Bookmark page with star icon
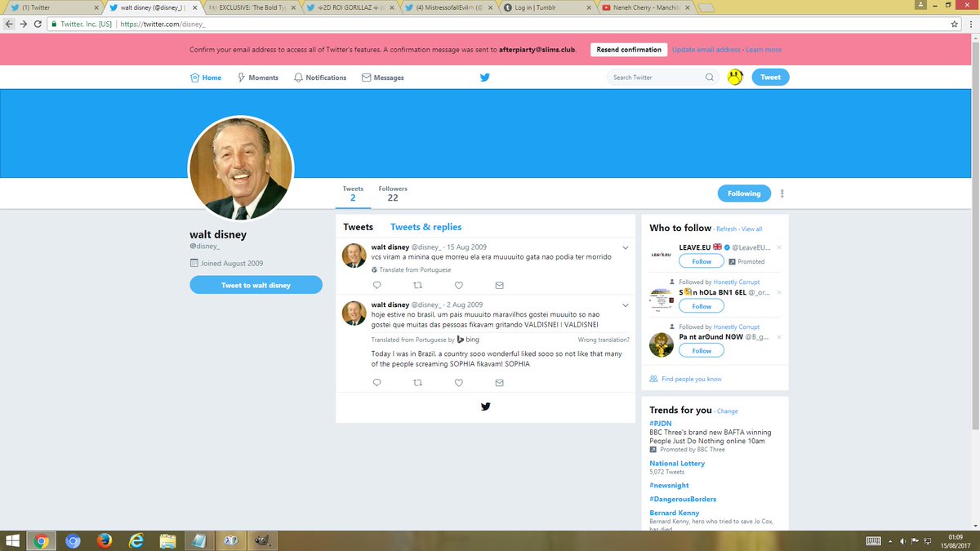This screenshot has height=551, width=980. [954, 24]
